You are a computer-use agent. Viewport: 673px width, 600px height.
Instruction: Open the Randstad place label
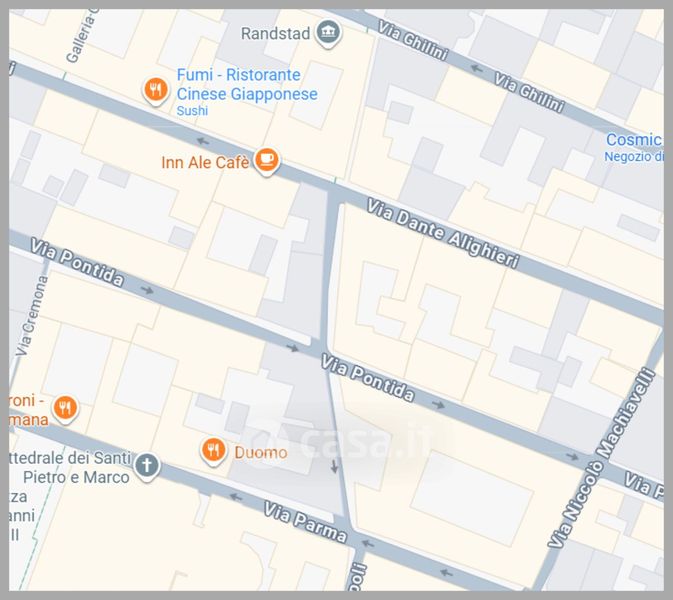pos(275,34)
